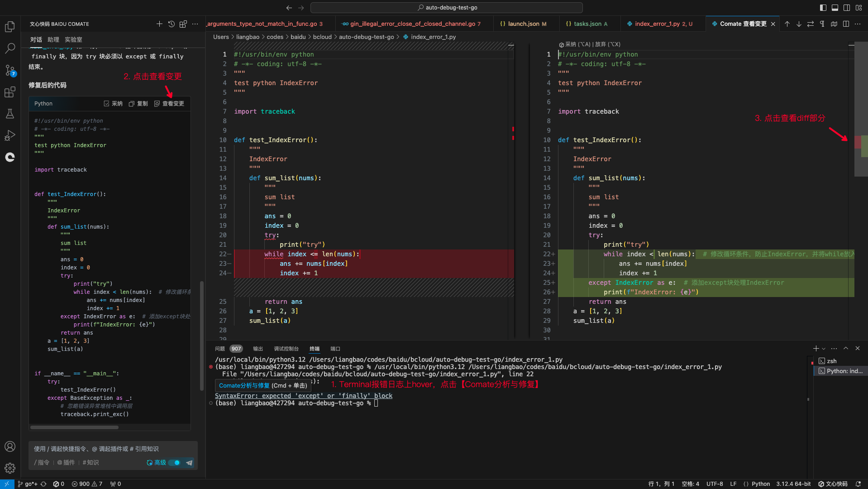This screenshot has height=489, width=868.
Task: Open gin_illegal_error_close_of_closed_channel.go tab
Action: 413,24
